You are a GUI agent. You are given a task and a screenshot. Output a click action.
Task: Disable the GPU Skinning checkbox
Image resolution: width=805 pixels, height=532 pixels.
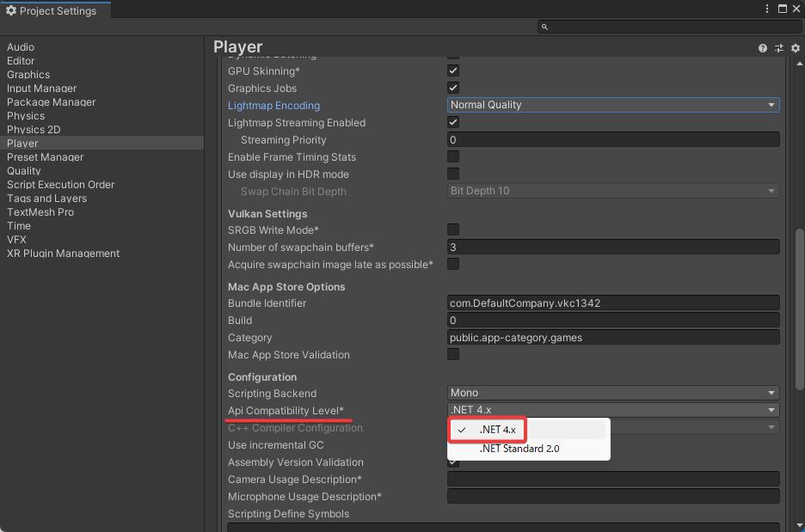tap(453, 70)
